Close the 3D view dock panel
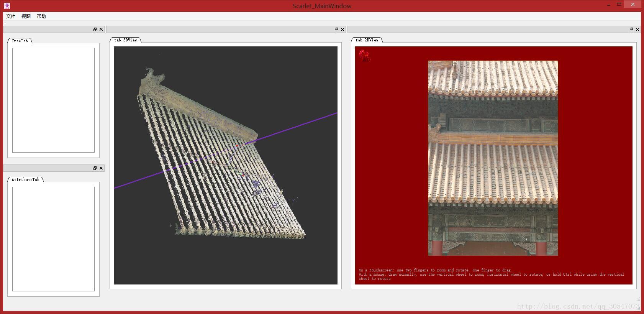The height and width of the screenshot is (314, 644). click(342, 30)
